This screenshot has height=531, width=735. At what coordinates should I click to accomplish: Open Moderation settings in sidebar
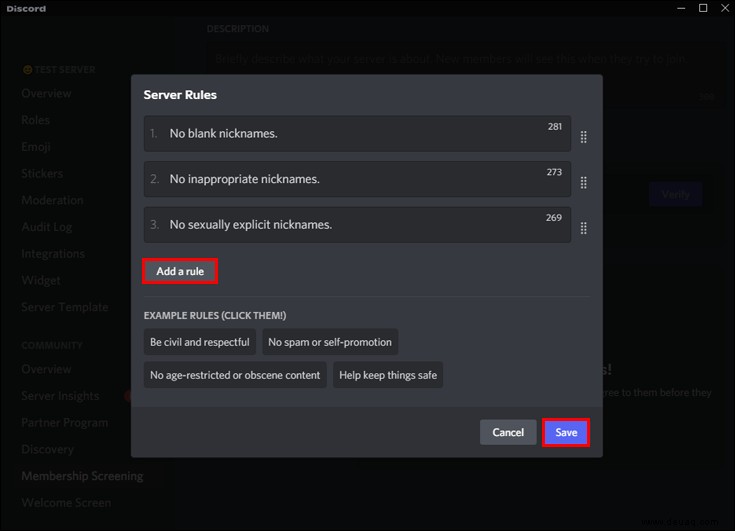[52, 200]
